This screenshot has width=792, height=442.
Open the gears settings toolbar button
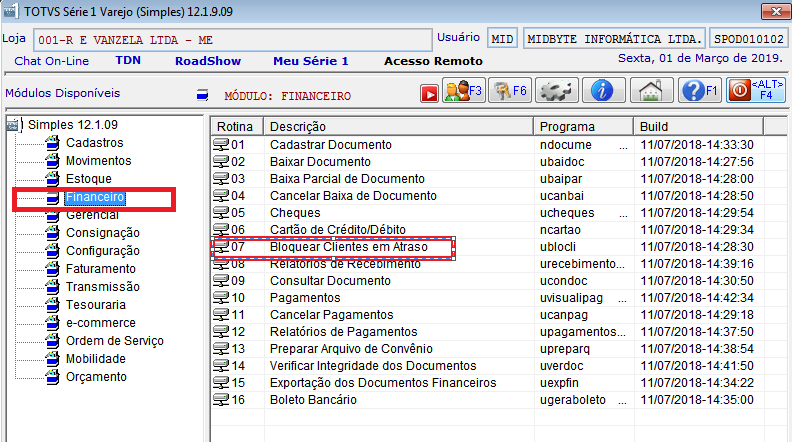coord(556,90)
